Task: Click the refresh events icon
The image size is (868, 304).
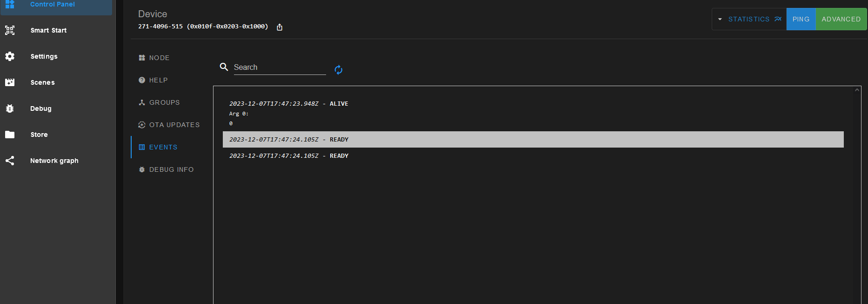Action: 338,70
